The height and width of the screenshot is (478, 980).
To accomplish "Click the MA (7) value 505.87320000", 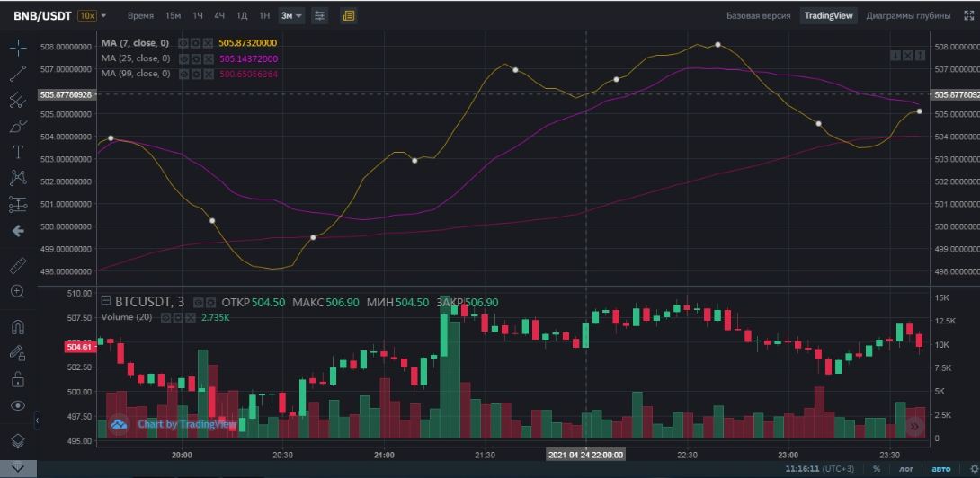I will click(x=248, y=43).
